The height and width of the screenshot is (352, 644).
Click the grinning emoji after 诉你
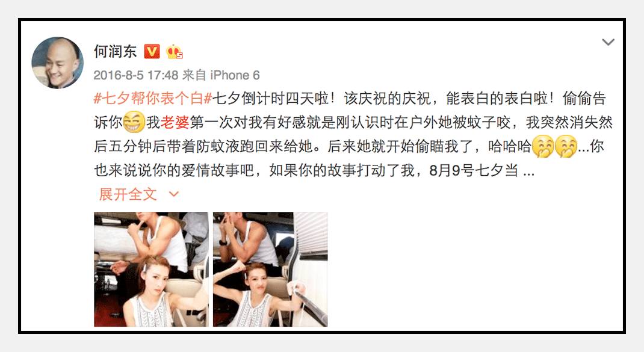click(134, 122)
